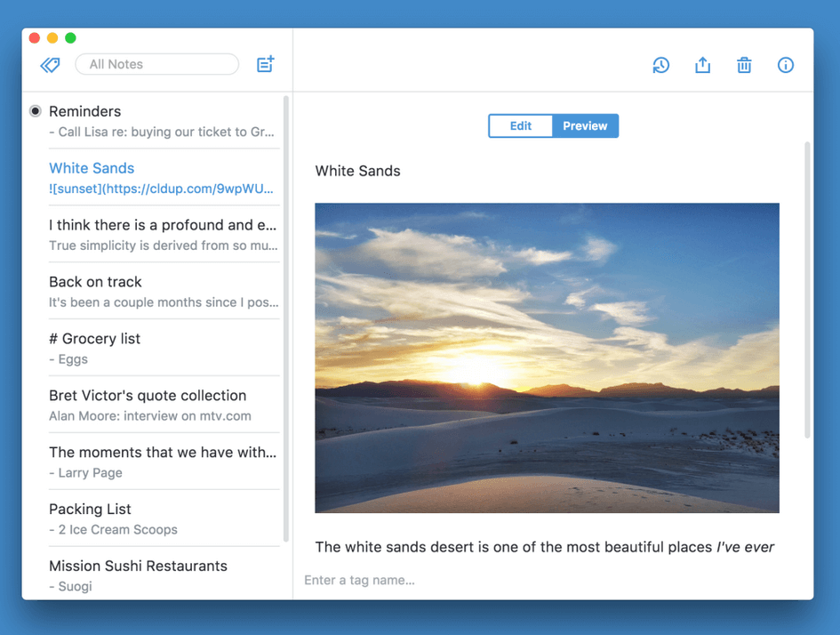Image resolution: width=840 pixels, height=635 pixels.
Task: Open the tags sidebar icon
Action: 51,65
